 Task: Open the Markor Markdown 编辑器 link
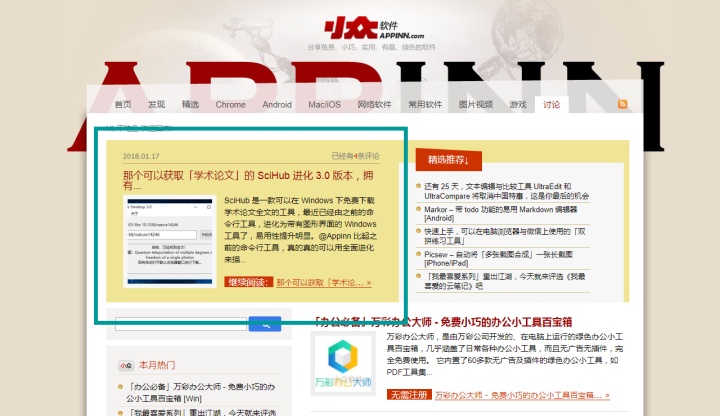[x=501, y=214]
